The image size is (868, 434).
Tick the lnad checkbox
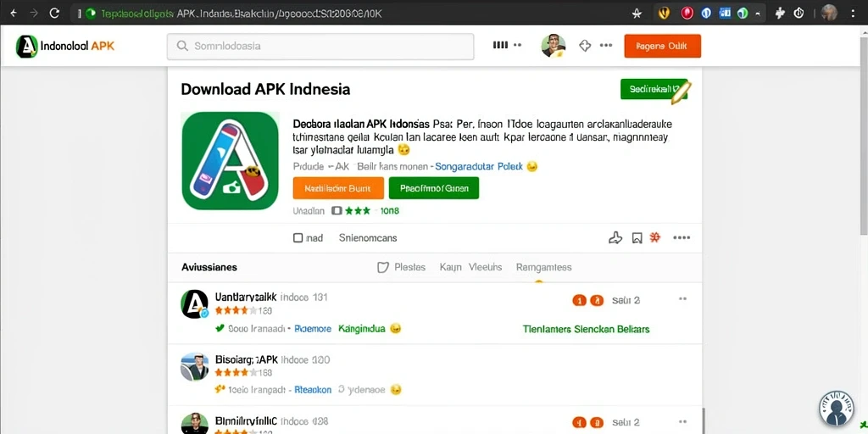(x=298, y=238)
